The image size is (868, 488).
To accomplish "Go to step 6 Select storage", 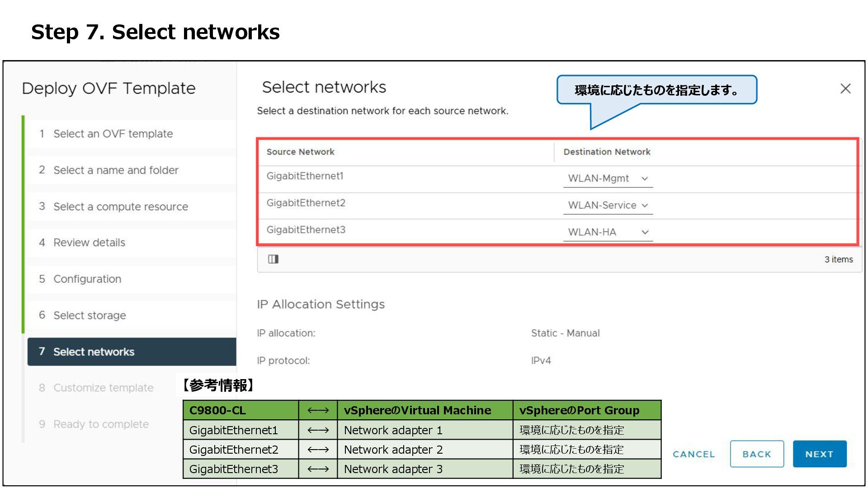I will (x=90, y=315).
